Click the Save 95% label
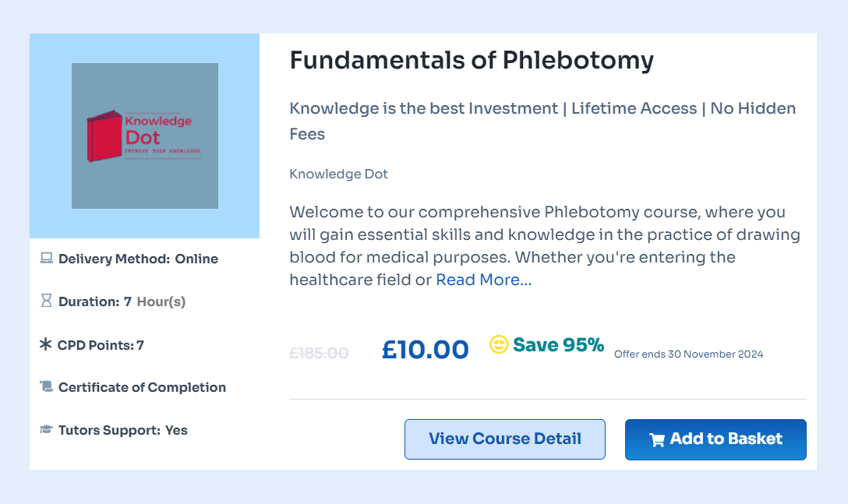The width and height of the screenshot is (848, 504). (x=558, y=344)
